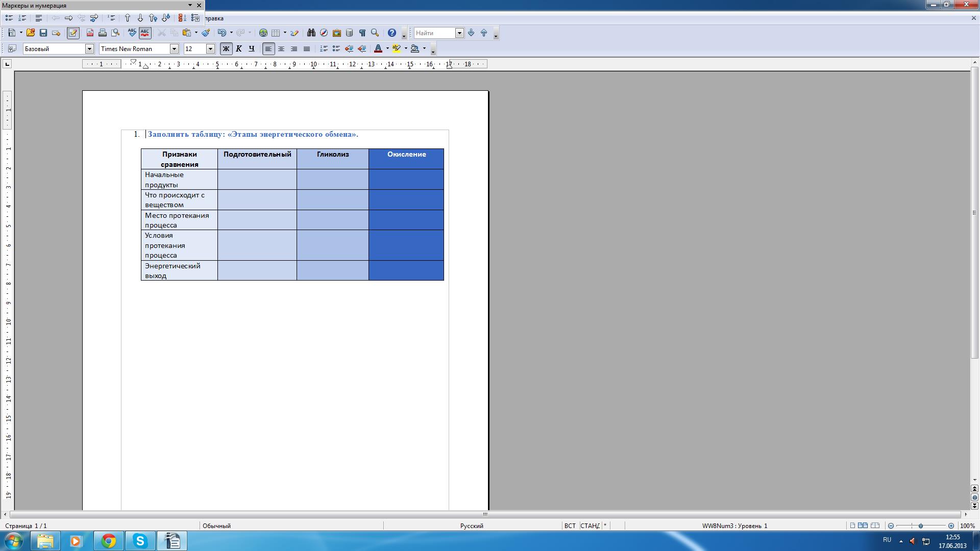Expand the font name dropdown

tap(174, 48)
